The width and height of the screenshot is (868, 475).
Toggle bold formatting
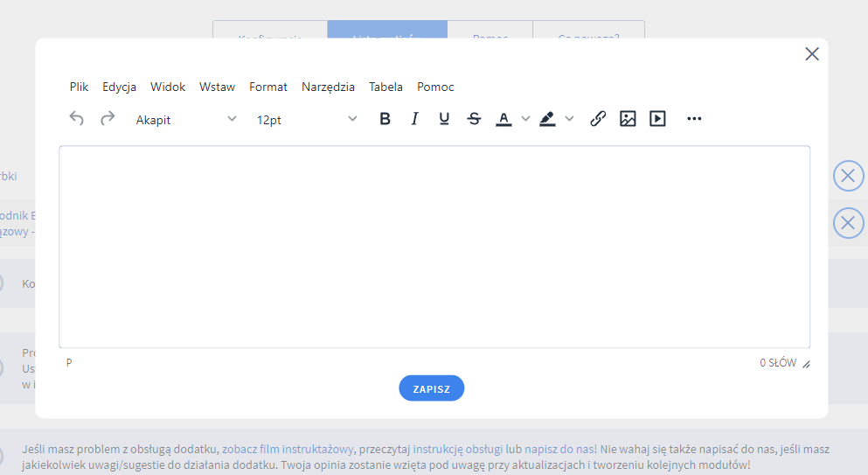point(385,119)
